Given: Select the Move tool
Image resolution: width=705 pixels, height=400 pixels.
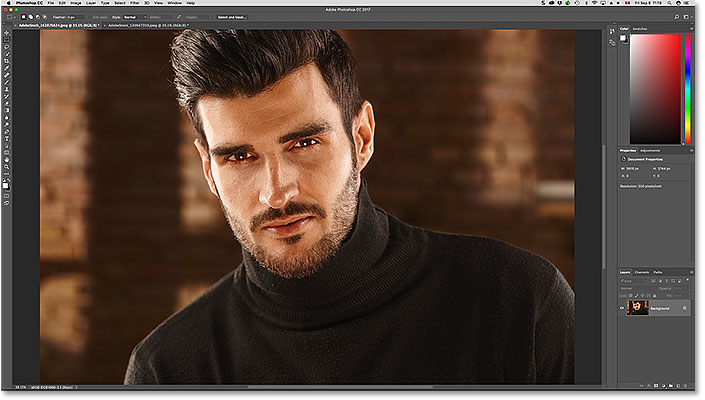Looking at the screenshot, I should pyautogui.click(x=6, y=33).
